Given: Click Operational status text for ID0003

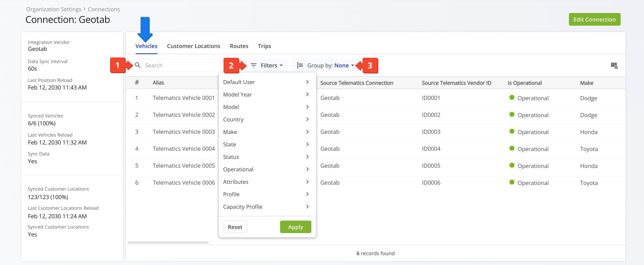Looking at the screenshot, I should pyautogui.click(x=533, y=132).
